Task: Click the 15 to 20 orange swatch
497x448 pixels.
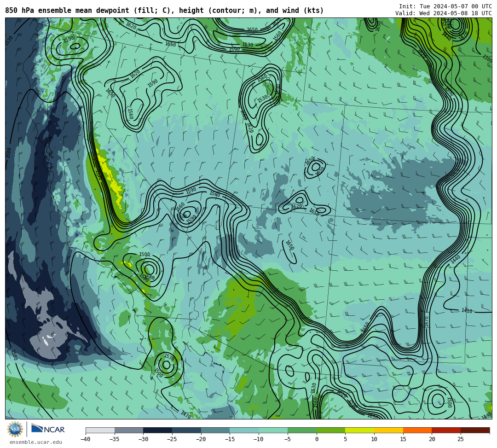Action: click(417, 430)
